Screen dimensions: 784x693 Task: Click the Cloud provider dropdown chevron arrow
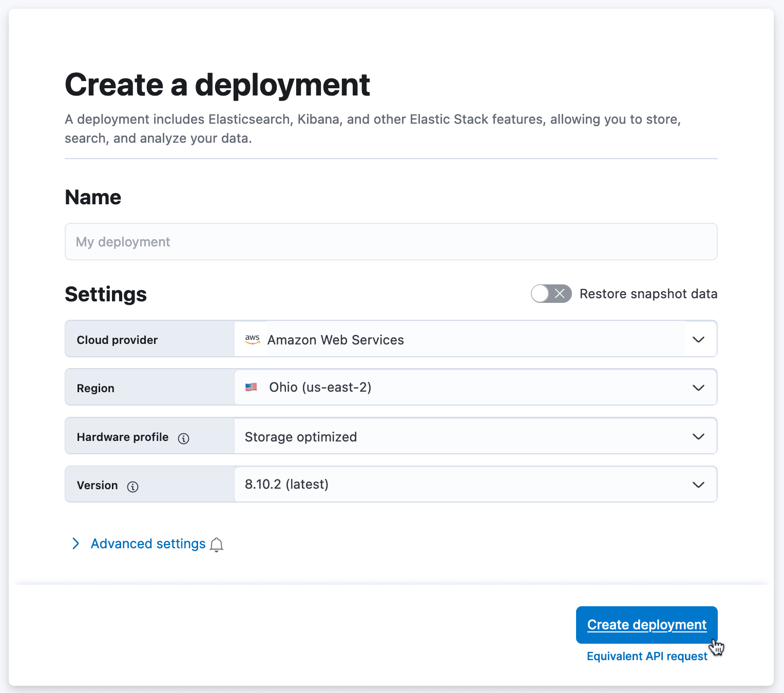point(698,339)
